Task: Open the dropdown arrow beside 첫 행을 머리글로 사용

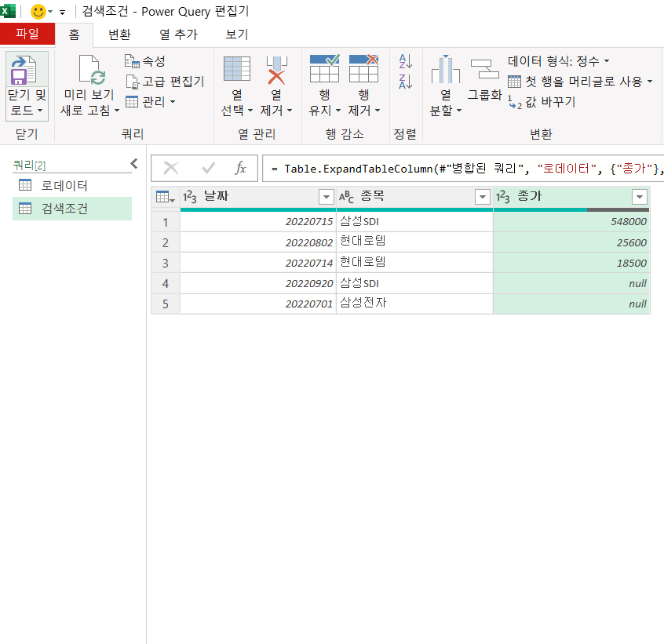Action: tap(650, 82)
